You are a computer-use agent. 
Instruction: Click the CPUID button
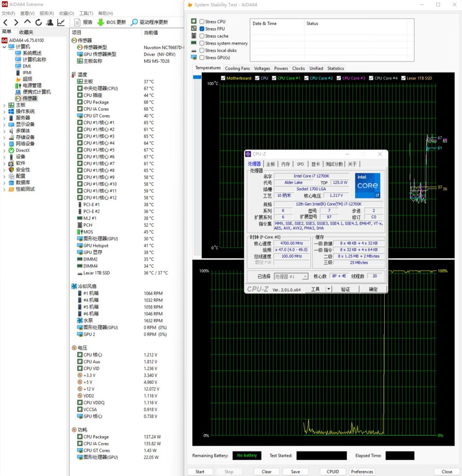click(x=333, y=472)
